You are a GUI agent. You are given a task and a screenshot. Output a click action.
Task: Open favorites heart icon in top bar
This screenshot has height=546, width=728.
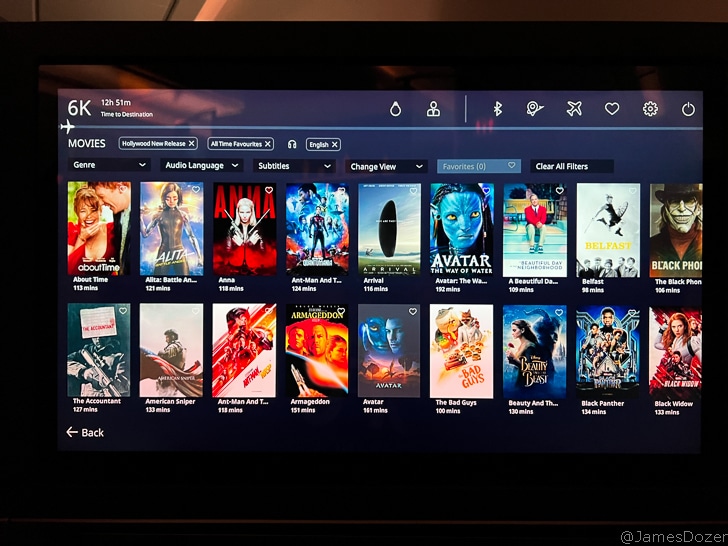(612, 109)
